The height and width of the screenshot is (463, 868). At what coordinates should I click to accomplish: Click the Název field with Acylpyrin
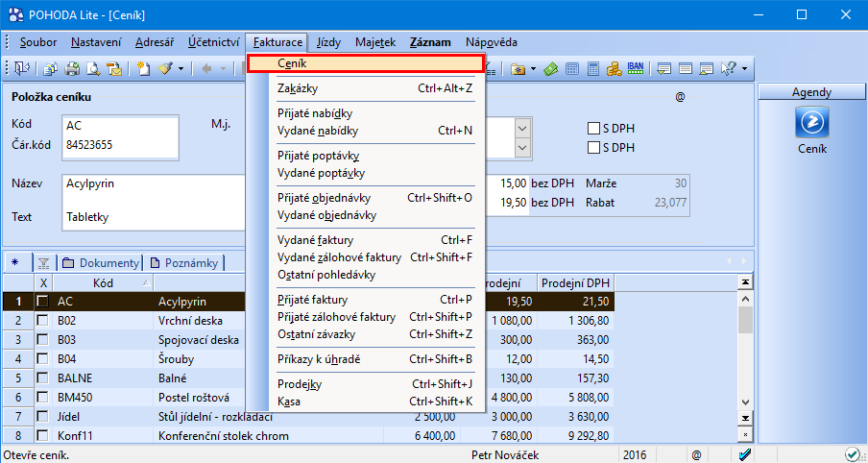click(x=154, y=183)
